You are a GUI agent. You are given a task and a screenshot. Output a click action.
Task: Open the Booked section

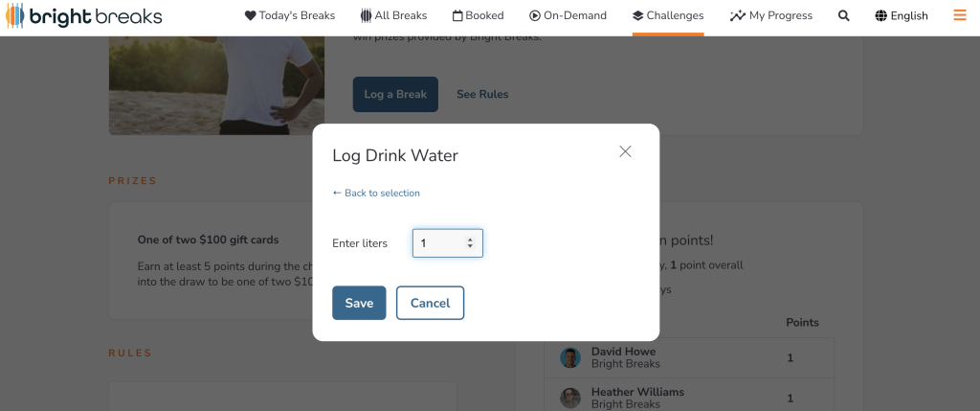[x=478, y=15]
